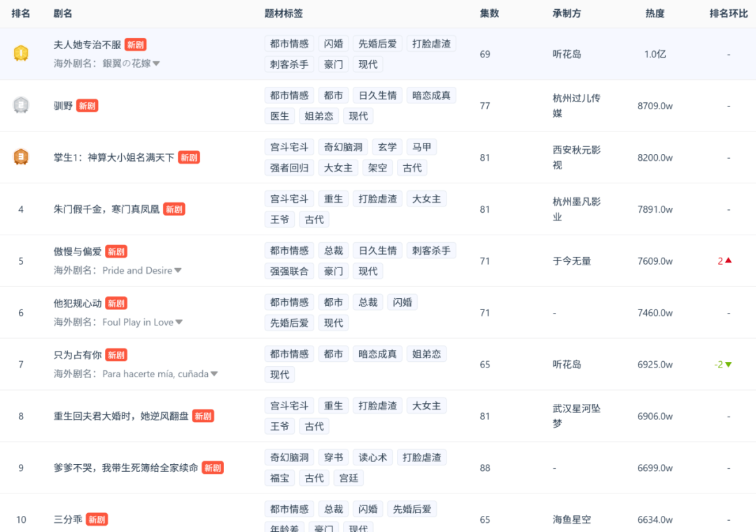Screen dimensions: 756x532
Task: Click the 读心术 genre tag
Action: point(372,458)
